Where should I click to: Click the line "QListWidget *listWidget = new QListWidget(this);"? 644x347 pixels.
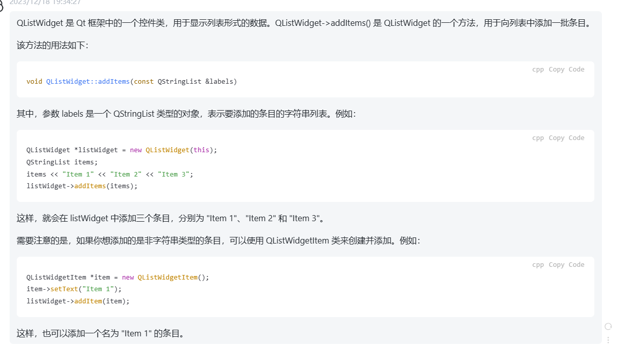coord(122,150)
